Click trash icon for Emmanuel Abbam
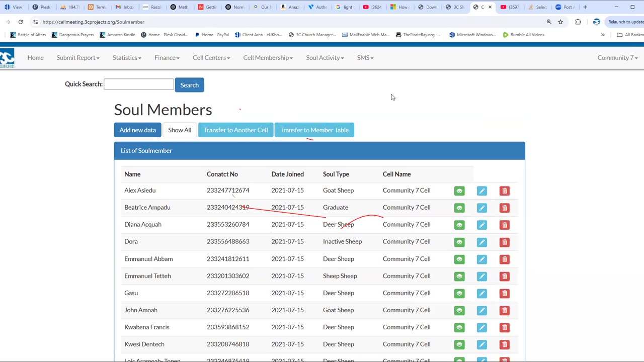The image size is (644, 362). pyautogui.click(x=504, y=259)
